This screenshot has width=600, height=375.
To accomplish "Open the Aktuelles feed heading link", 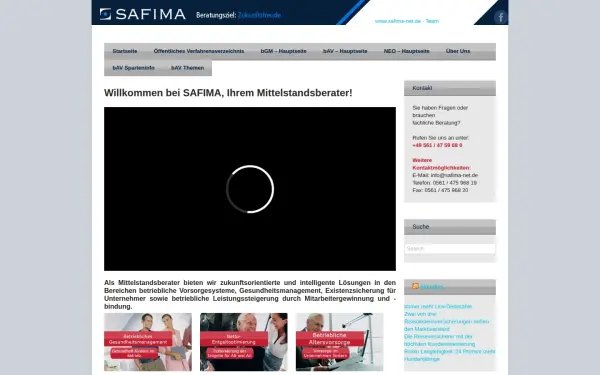I will tap(432, 287).
